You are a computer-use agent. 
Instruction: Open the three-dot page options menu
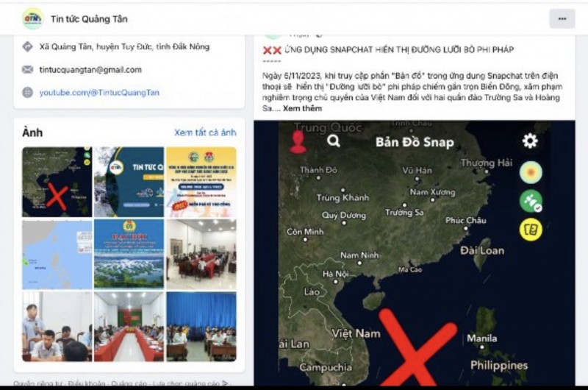(562, 19)
